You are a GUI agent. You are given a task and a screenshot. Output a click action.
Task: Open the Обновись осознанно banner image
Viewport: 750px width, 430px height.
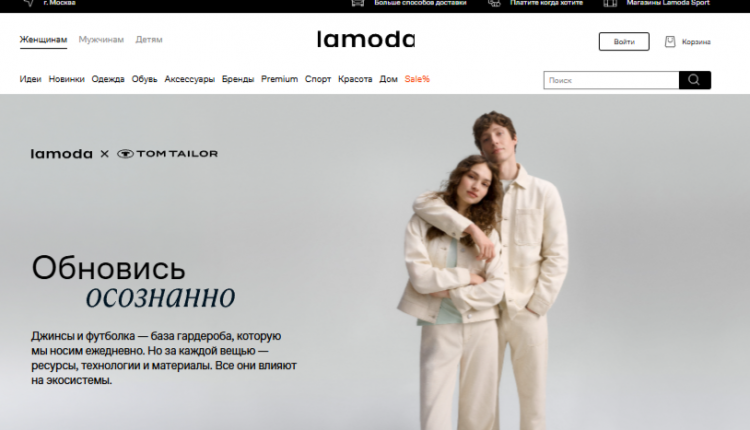tap(375, 262)
